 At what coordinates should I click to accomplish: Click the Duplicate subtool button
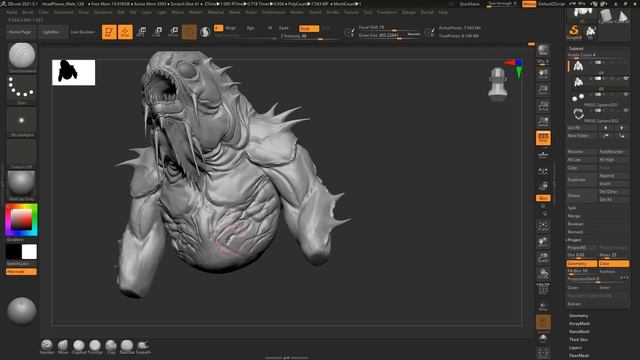[x=582, y=180]
